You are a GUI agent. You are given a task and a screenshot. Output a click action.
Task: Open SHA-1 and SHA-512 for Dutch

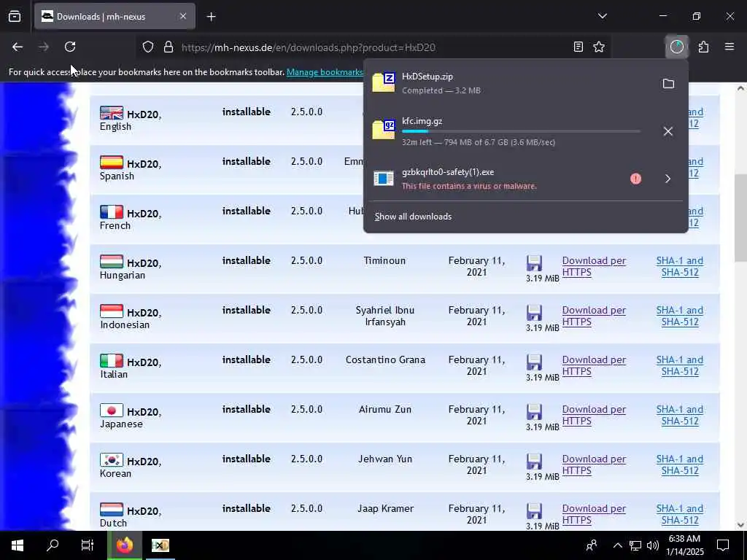[x=680, y=514]
